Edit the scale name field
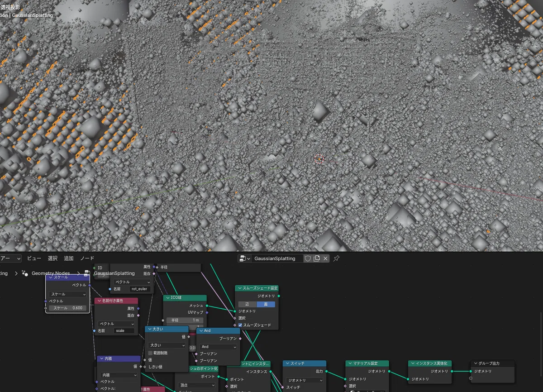 pos(124,331)
